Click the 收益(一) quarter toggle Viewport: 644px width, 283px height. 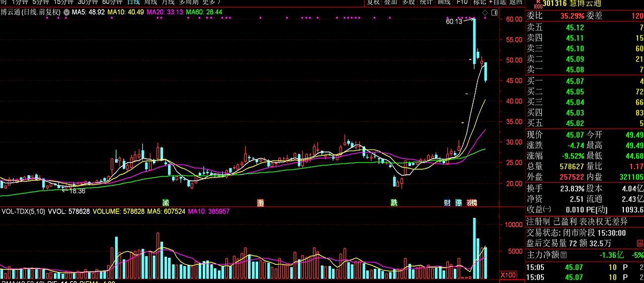tap(539, 209)
